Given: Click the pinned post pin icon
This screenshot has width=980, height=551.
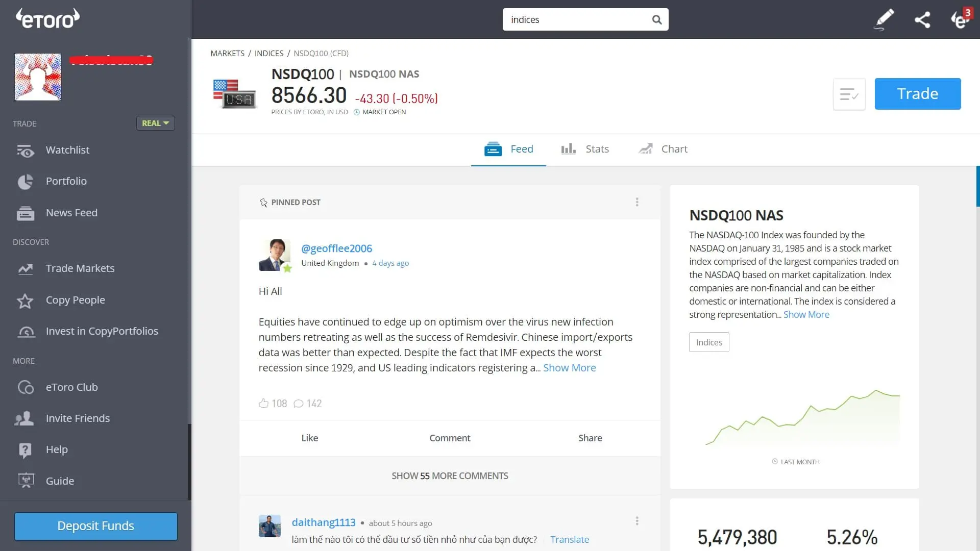Looking at the screenshot, I should pos(263,203).
